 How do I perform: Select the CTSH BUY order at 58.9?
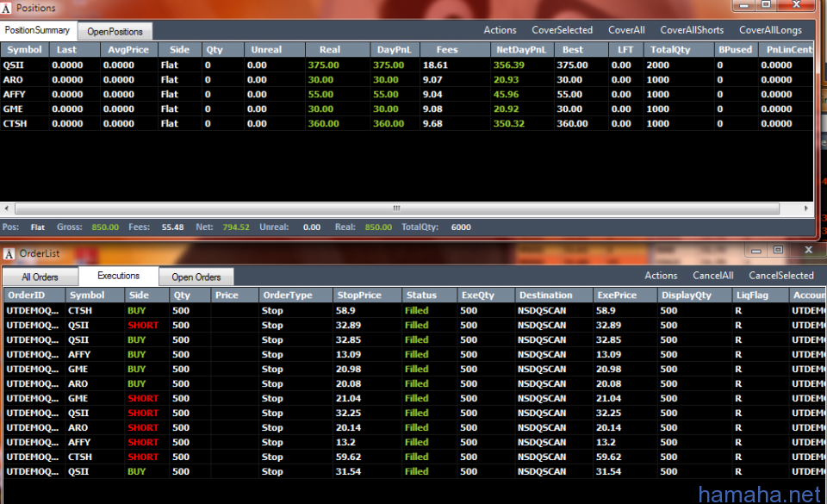80,310
